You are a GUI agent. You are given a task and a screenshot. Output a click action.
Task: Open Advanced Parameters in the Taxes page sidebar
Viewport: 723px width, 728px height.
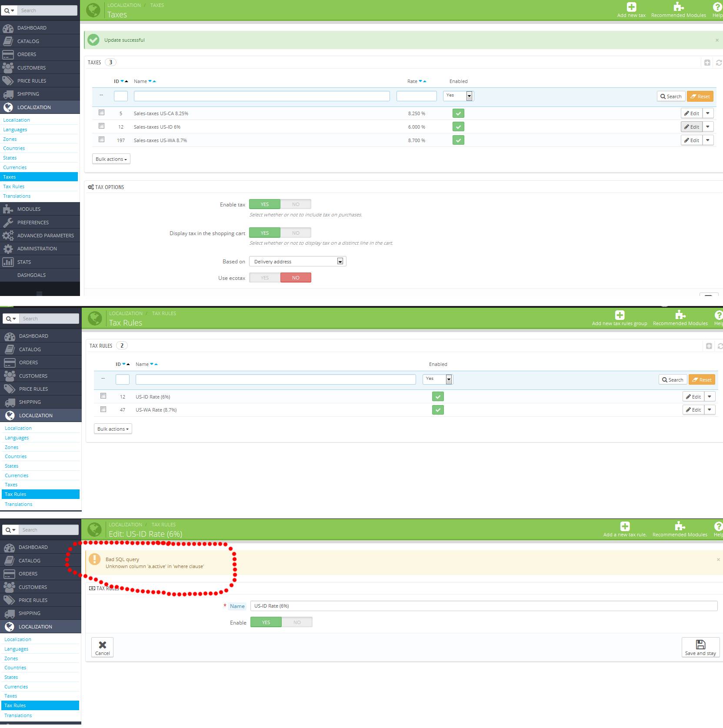click(40, 236)
